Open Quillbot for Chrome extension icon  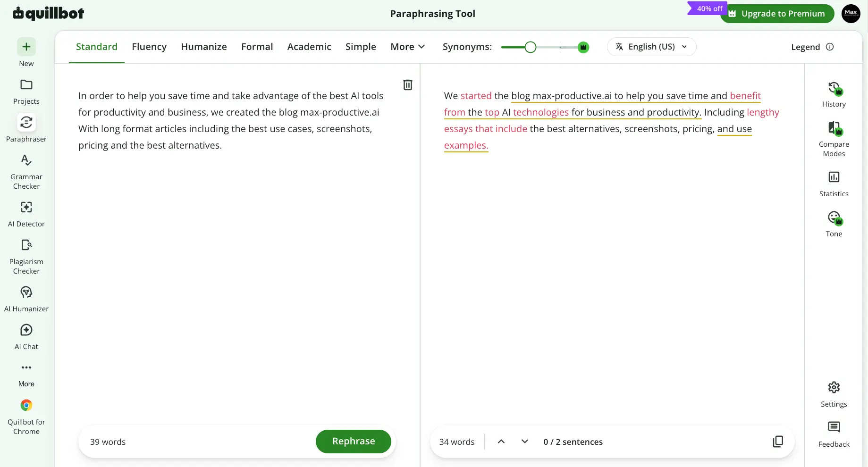26,405
